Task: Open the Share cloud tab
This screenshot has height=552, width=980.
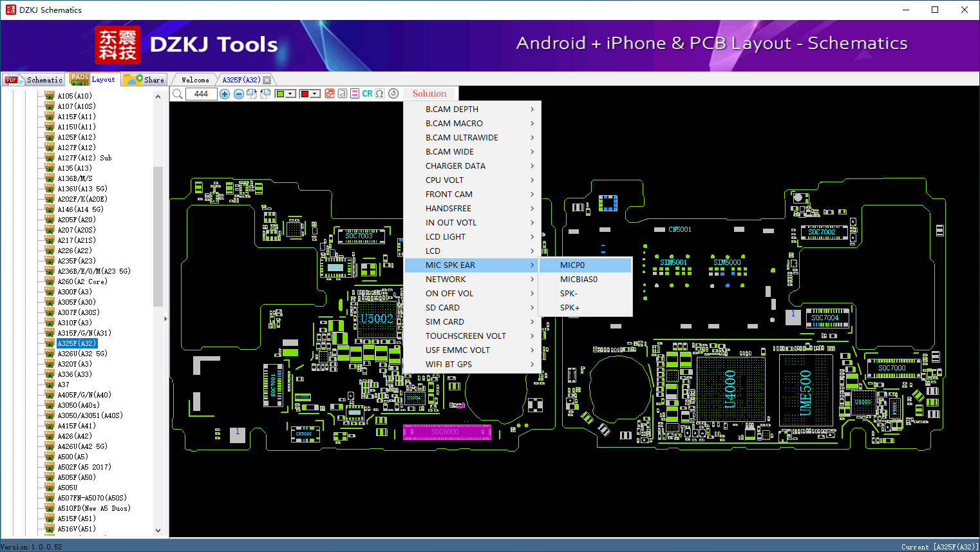Action: pos(144,80)
